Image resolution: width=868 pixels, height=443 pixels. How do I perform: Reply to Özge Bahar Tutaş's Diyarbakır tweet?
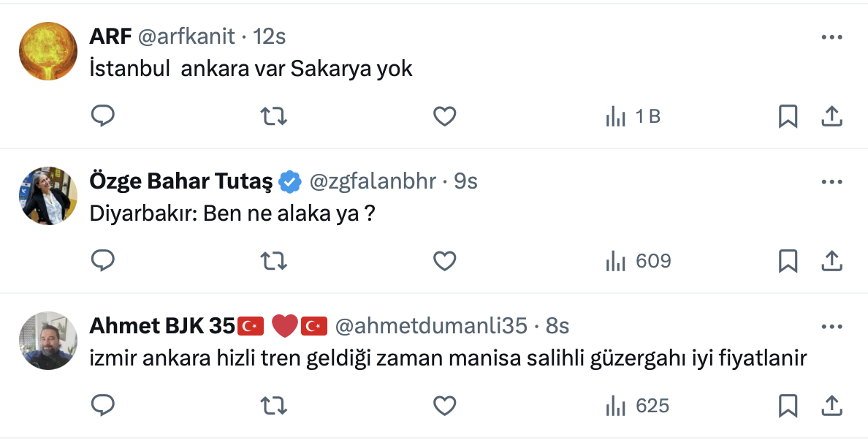[103, 261]
